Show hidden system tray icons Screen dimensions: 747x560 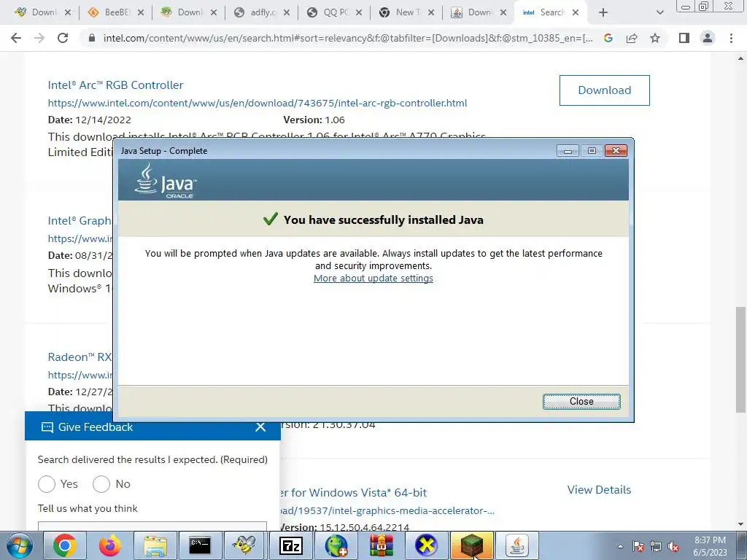coord(620,546)
